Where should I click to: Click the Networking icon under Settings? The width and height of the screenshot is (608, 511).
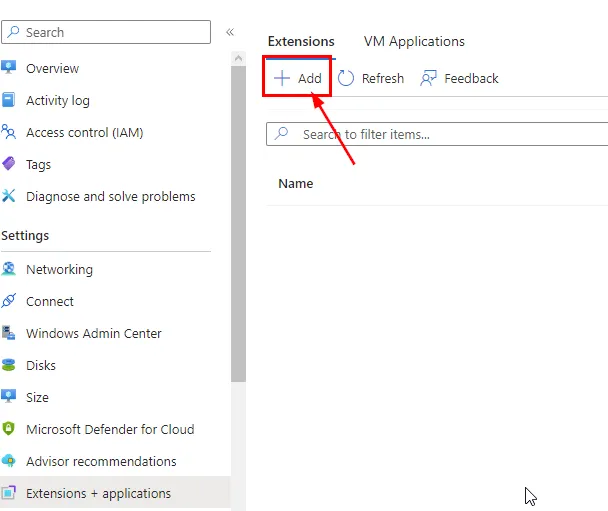(x=9, y=269)
